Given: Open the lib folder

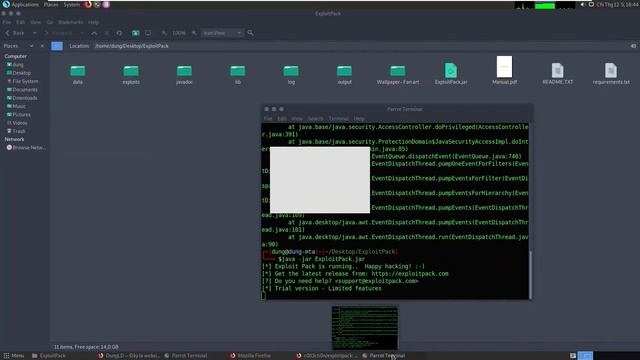Looking at the screenshot, I should coord(238,74).
